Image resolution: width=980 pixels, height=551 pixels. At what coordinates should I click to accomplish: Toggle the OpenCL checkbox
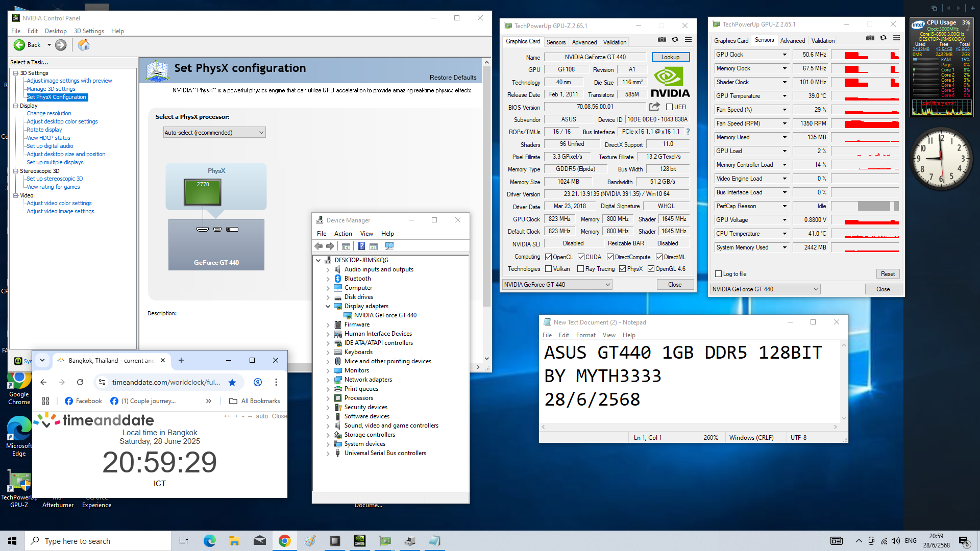pyautogui.click(x=548, y=257)
